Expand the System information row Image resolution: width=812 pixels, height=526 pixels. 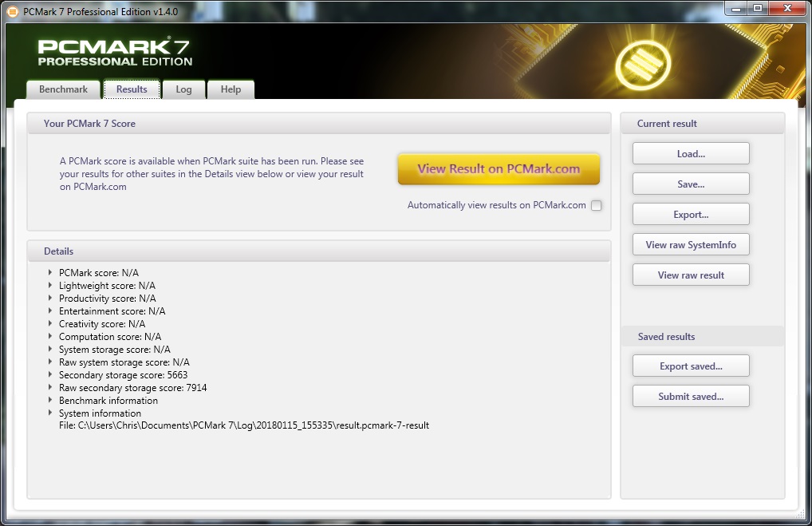[x=50, y=413]
